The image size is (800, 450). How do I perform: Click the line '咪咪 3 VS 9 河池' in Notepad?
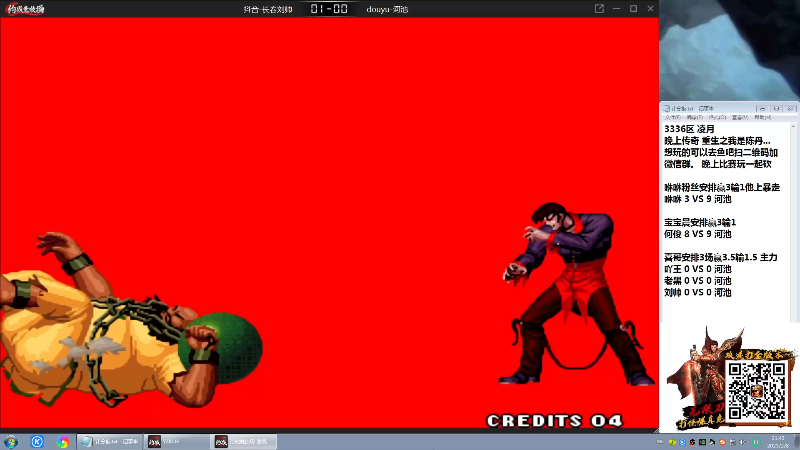[x=697, y=199]
